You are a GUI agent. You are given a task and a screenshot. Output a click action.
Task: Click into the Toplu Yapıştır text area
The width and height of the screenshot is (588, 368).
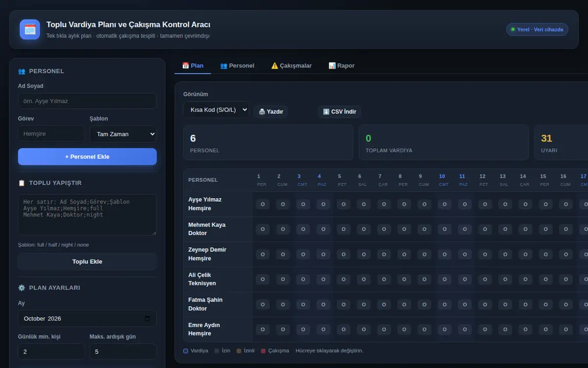(x=87, y=215)
